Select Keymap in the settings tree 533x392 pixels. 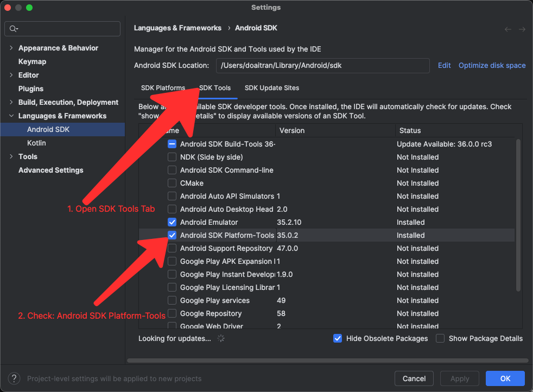pos(32,61)
